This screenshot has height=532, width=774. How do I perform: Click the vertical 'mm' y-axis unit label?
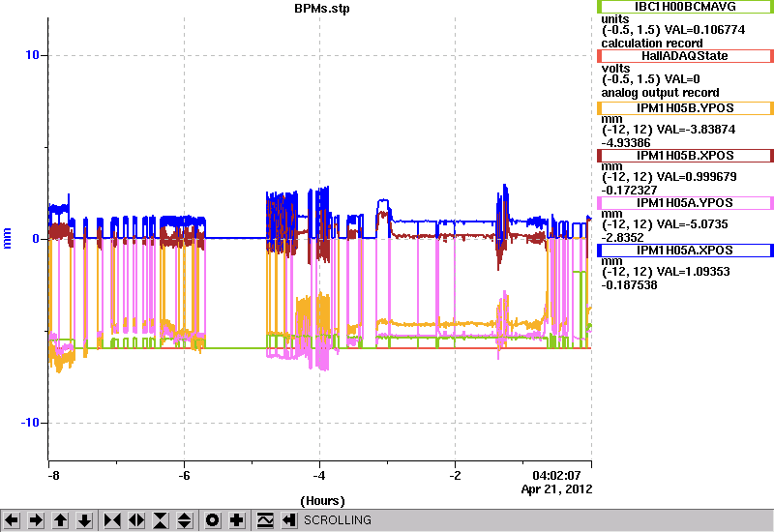click(7, 238)
